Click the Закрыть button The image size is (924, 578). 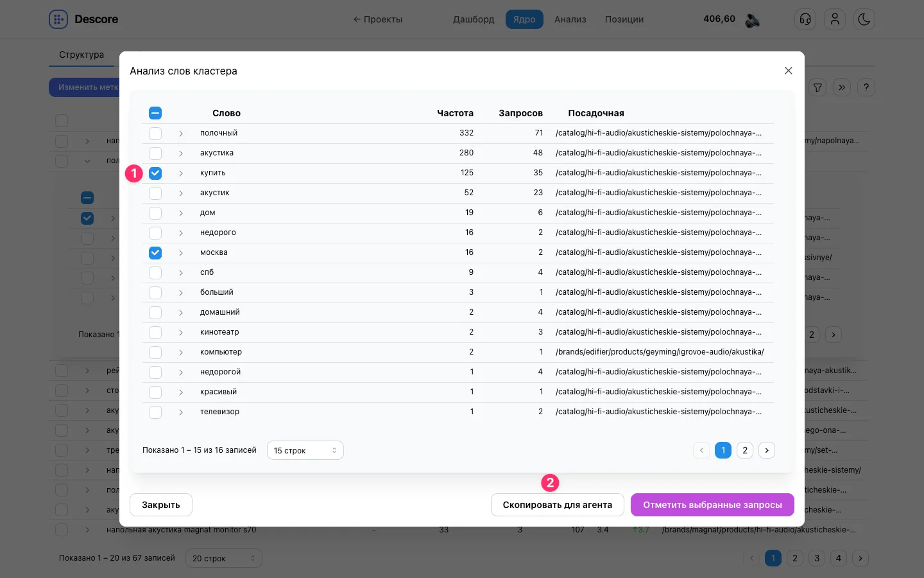(161, 505)
